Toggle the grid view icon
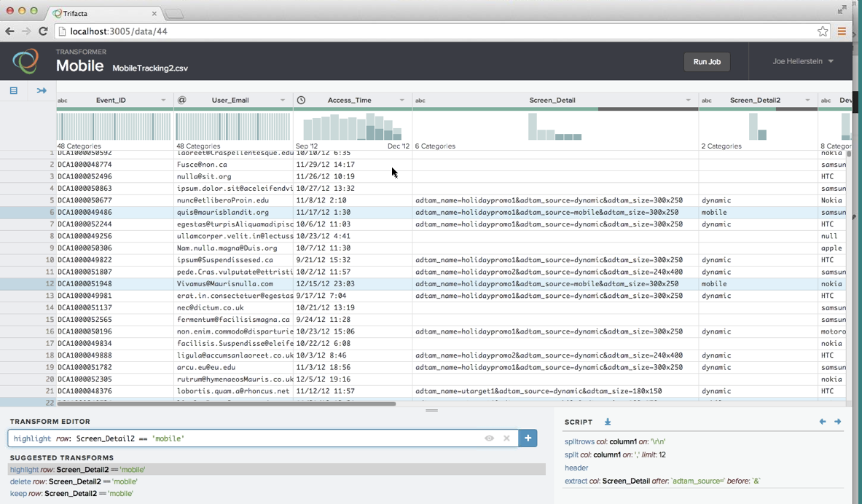Screen dimensions: 862x504 click(x=14, y=91)
